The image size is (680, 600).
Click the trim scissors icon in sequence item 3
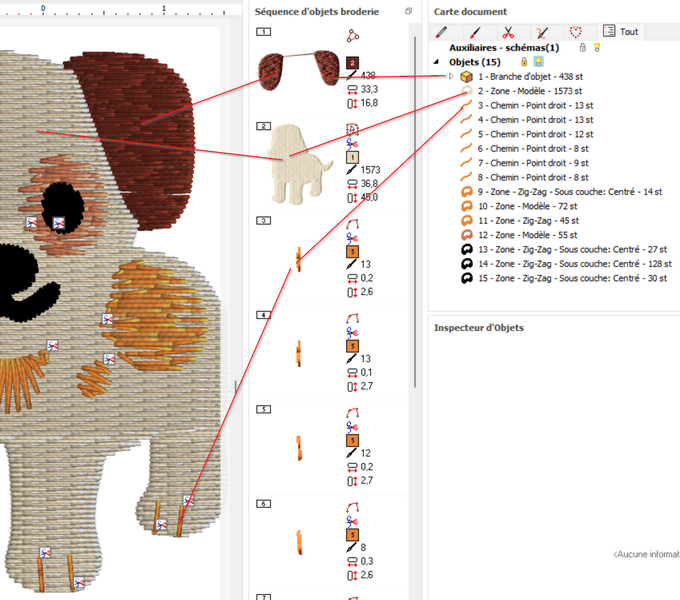[x=352, y=238]
